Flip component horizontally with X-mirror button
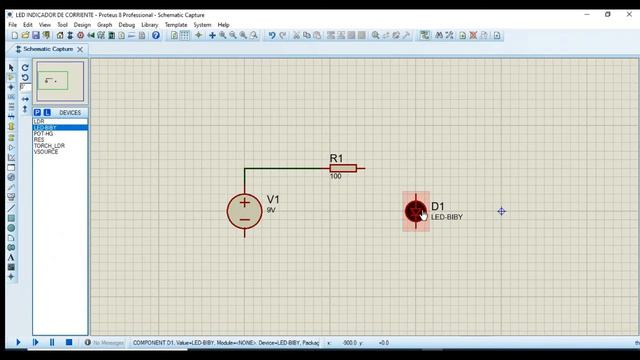This screenshot has width=640, height=360. point(25,99)
